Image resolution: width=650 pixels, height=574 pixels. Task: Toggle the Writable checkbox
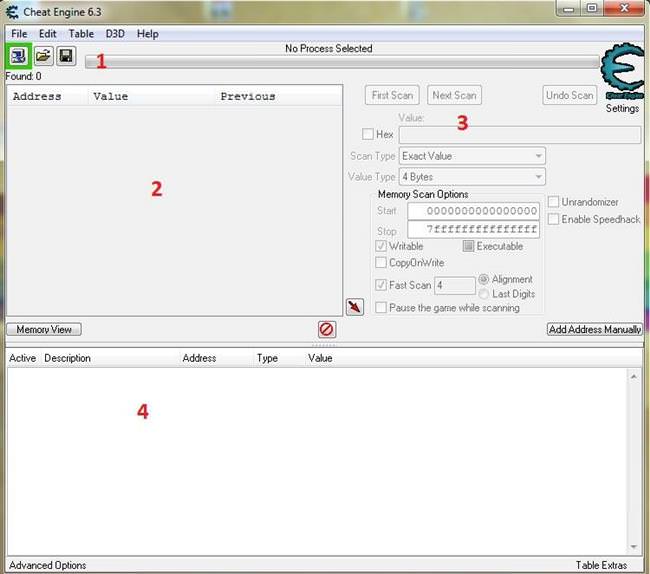[x=381, y=246]
